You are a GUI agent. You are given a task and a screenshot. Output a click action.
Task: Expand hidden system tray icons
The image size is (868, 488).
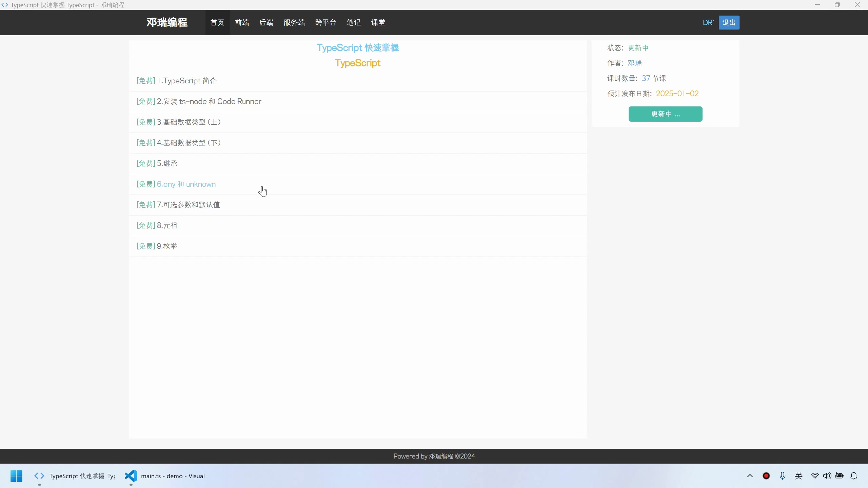pyautogui.click(x=750, y=475)
